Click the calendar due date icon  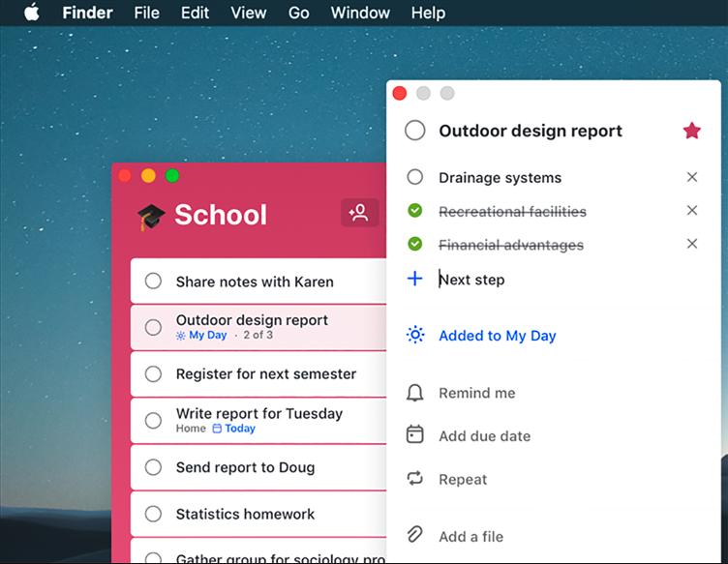click(x=414, y=434)
